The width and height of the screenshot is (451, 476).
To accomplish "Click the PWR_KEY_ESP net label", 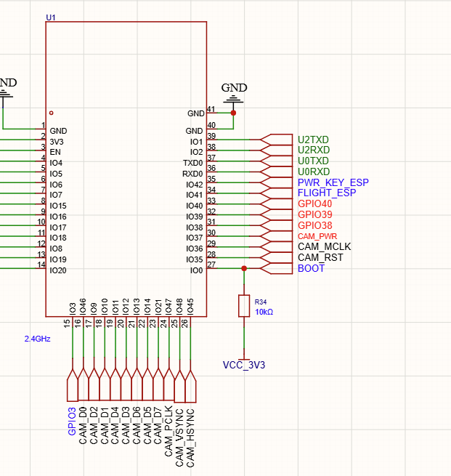I will [x=333, y=182].
